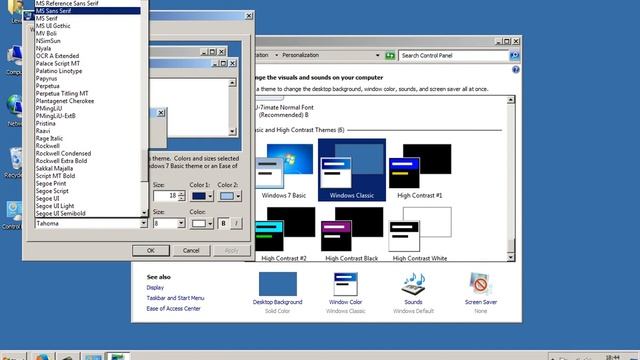
Task: Select Perpetua Titling MT font
Action: pyautogui.click(x=62, y=93)
